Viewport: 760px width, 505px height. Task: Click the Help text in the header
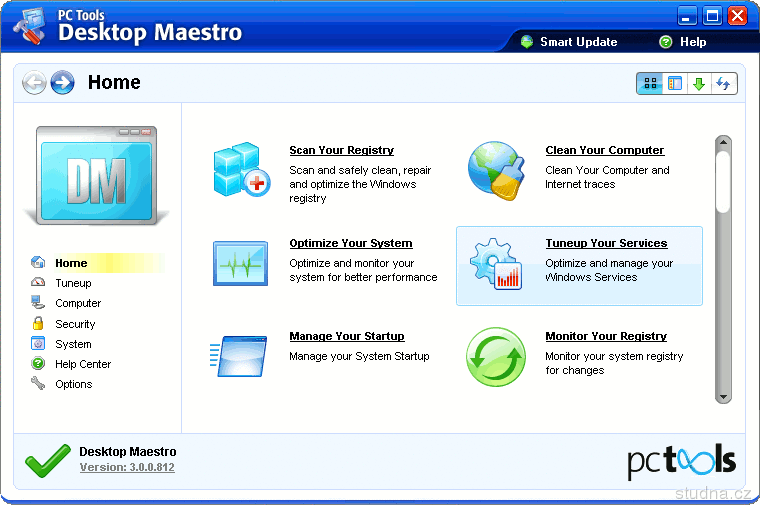pyautogui.click(x=693, y=42)
